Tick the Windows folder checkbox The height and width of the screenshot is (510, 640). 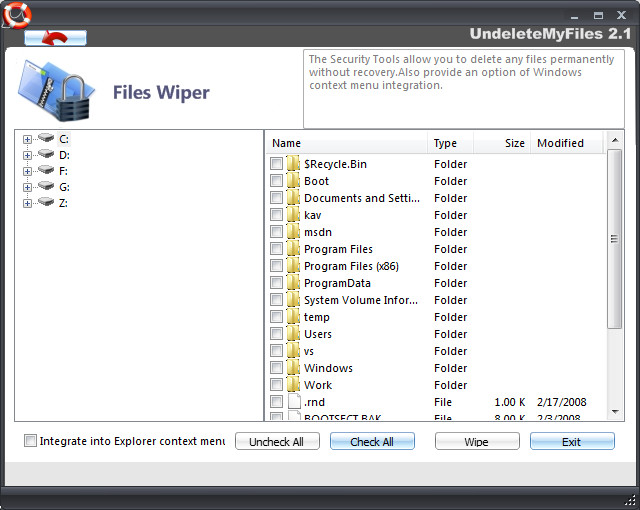tap(276, 368)
